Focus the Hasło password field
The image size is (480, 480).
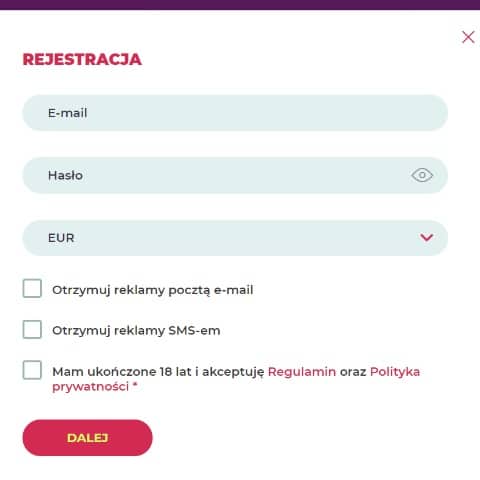point(235,175)
